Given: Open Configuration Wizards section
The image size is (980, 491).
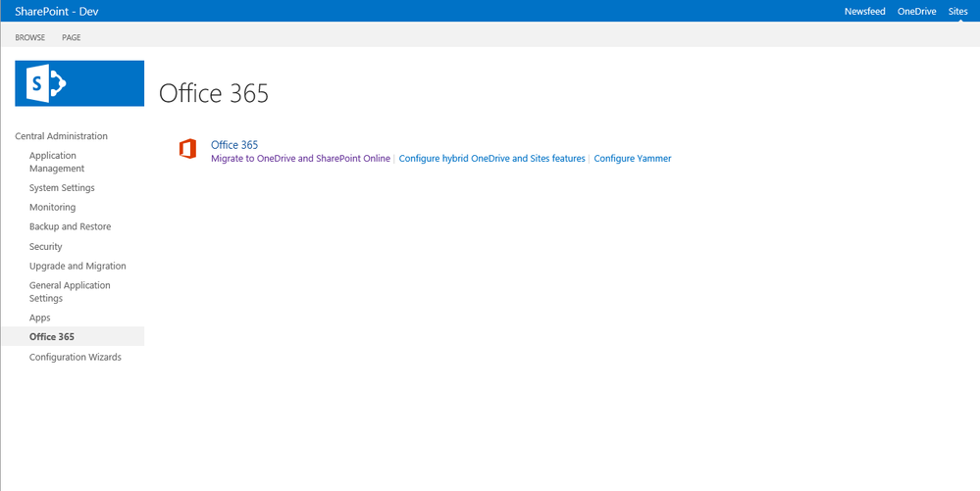Looking at the screenshot, I should (75, 358).
